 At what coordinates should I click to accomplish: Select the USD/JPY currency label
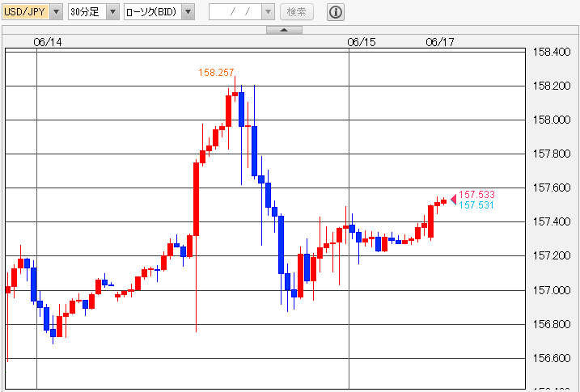tap(25, 12)
